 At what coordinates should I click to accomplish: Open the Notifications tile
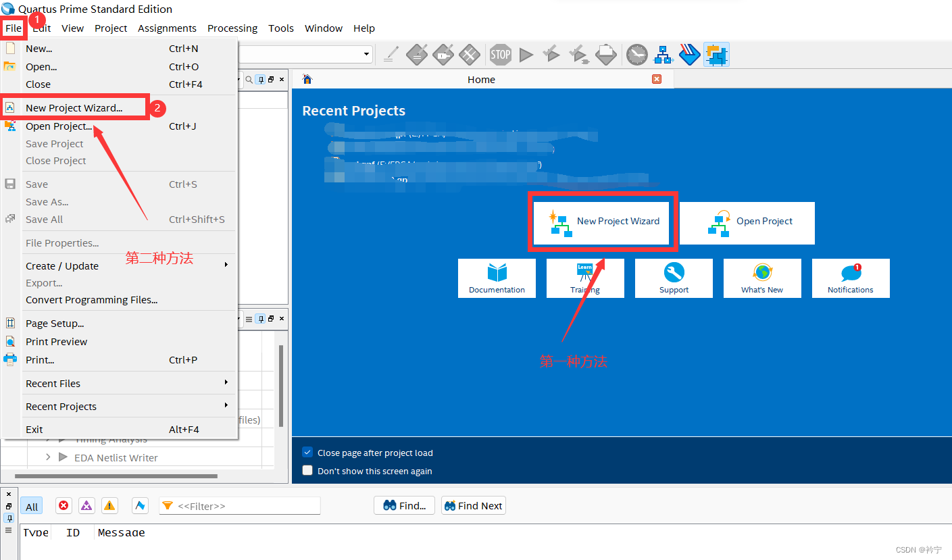click(x=851, y=278)
